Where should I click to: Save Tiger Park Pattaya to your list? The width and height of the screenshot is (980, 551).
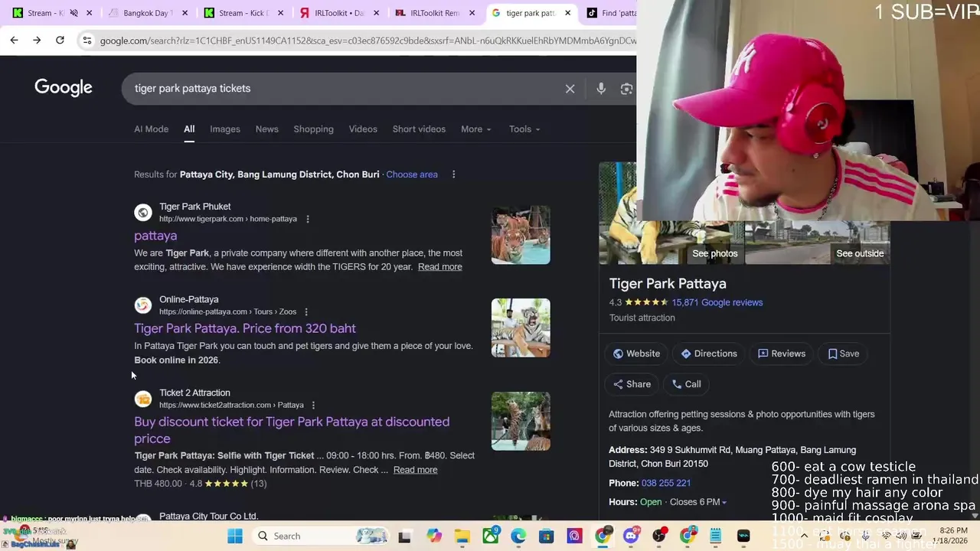point(844,354)
